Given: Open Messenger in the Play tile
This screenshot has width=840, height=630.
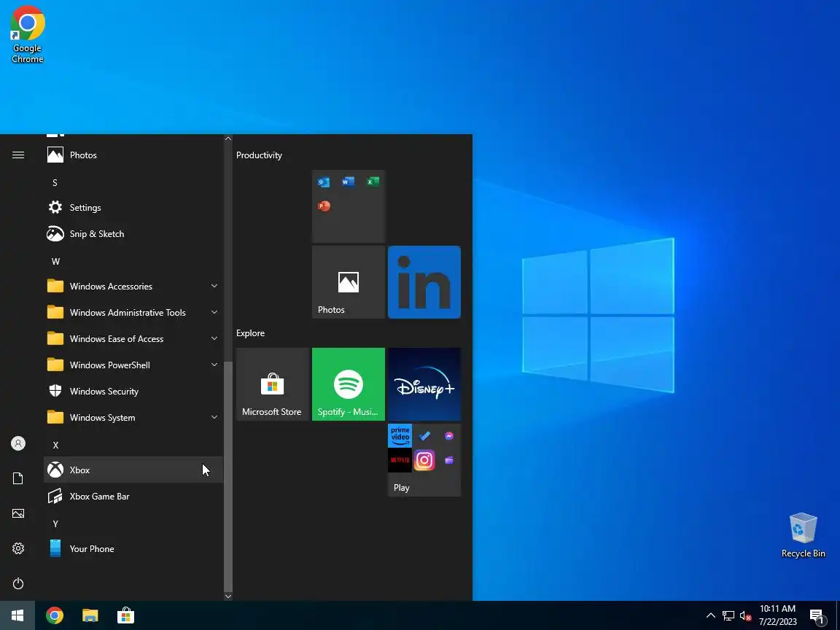Looking at the screenshot, I should pyautogui.click(x=449, y=435).
